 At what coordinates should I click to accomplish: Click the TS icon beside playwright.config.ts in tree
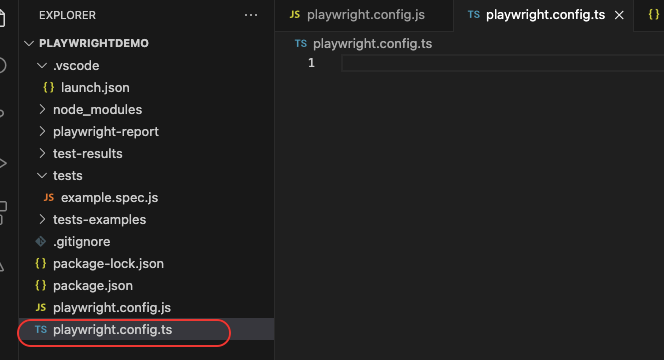(41, 330)
